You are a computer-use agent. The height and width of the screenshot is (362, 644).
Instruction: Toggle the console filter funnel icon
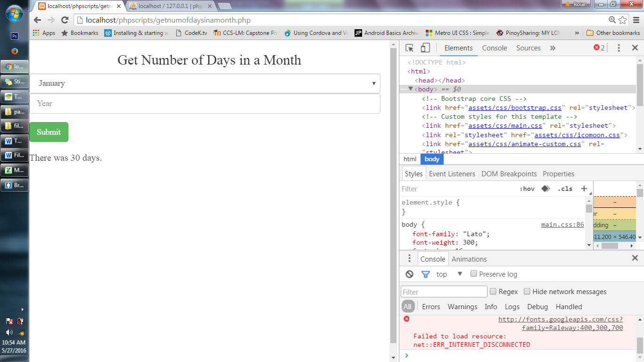coord(425,274)
